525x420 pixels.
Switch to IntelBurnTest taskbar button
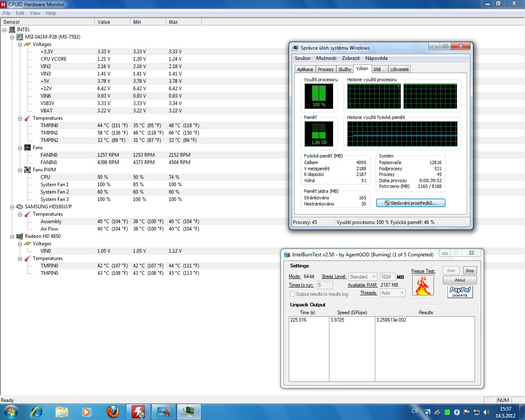point(164,412)
